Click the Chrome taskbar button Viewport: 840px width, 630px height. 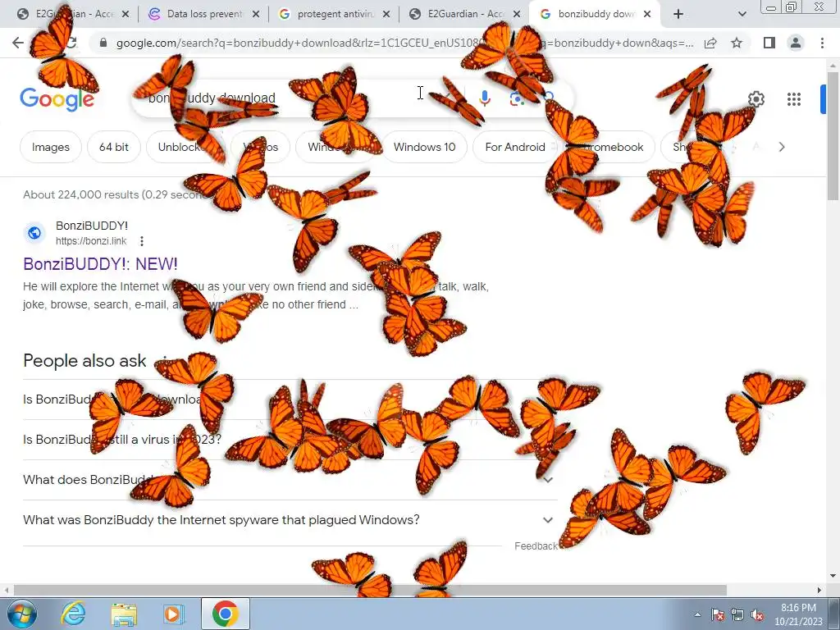coord(225,614)
